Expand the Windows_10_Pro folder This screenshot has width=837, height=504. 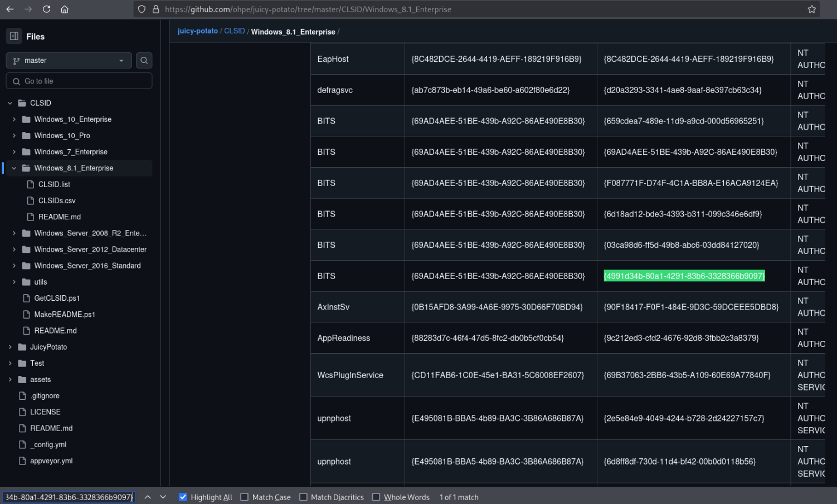coord(14,135)
